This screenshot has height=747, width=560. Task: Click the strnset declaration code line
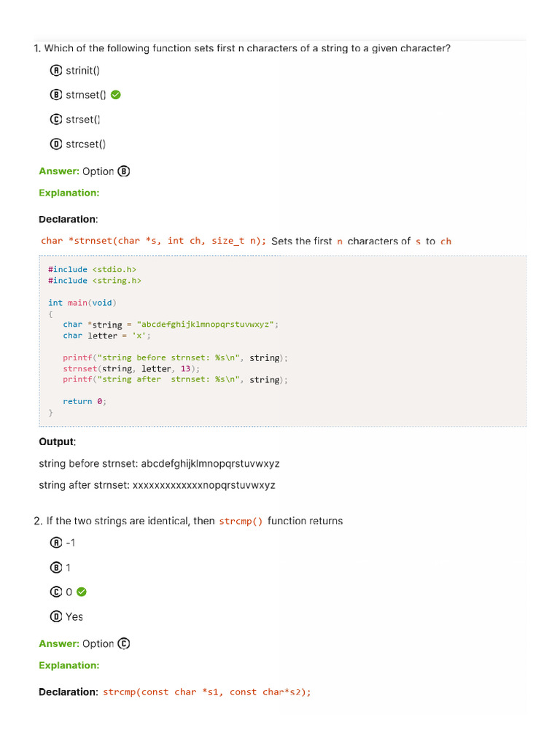(x=154, y=241)
